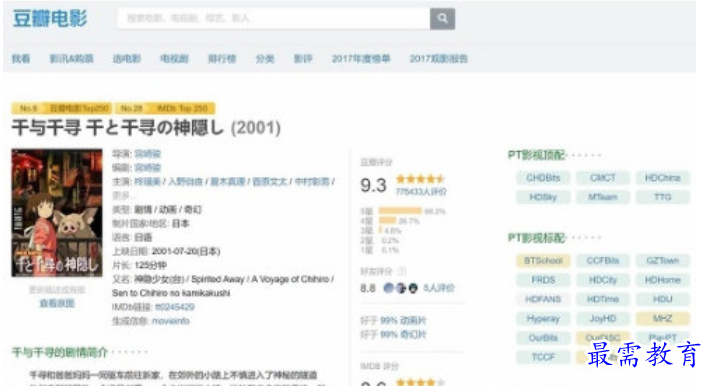This screenshot has width=709, height=386.
Task: Click the FRDS site button
Action: click(x=543, y=280)
